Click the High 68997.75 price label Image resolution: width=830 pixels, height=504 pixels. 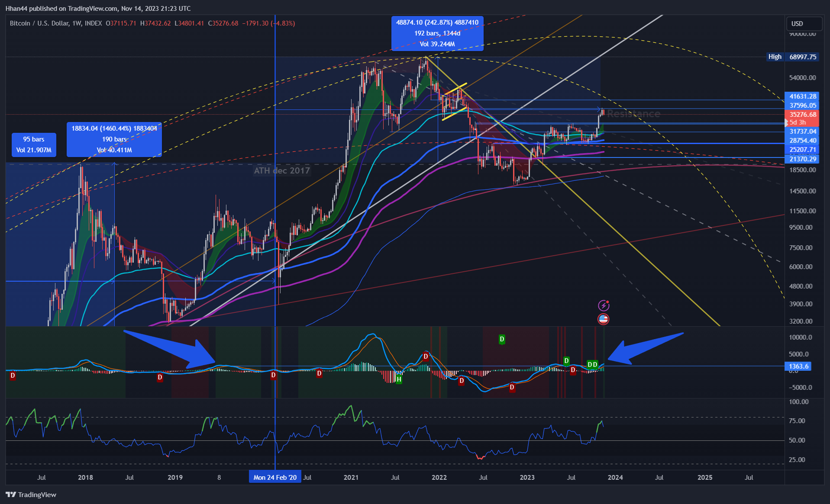793,57
